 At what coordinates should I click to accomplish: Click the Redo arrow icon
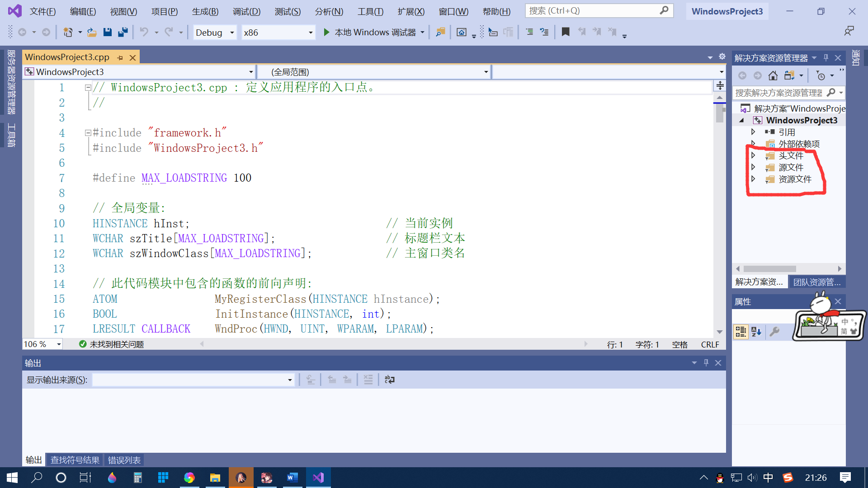[x=169, y=32]
